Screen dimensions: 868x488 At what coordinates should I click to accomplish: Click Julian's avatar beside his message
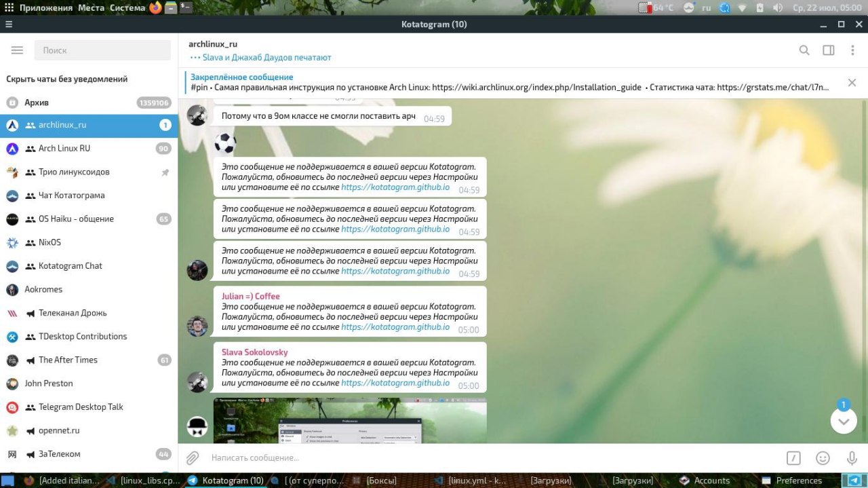[197, 326]
